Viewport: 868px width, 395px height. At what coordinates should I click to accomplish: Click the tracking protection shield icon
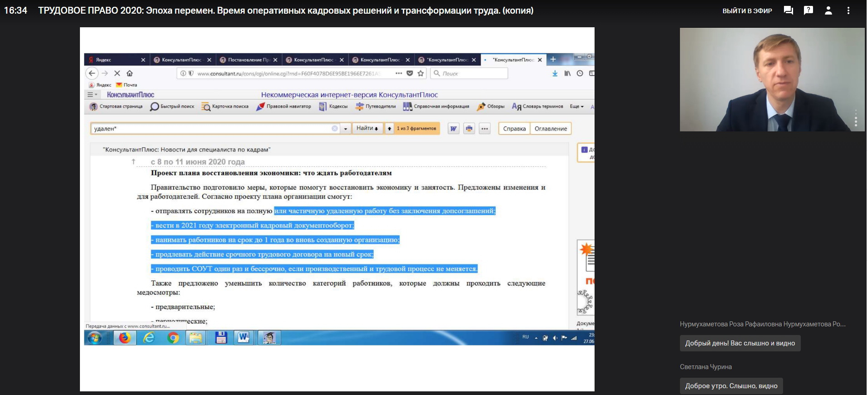click(x=191, y=73)
